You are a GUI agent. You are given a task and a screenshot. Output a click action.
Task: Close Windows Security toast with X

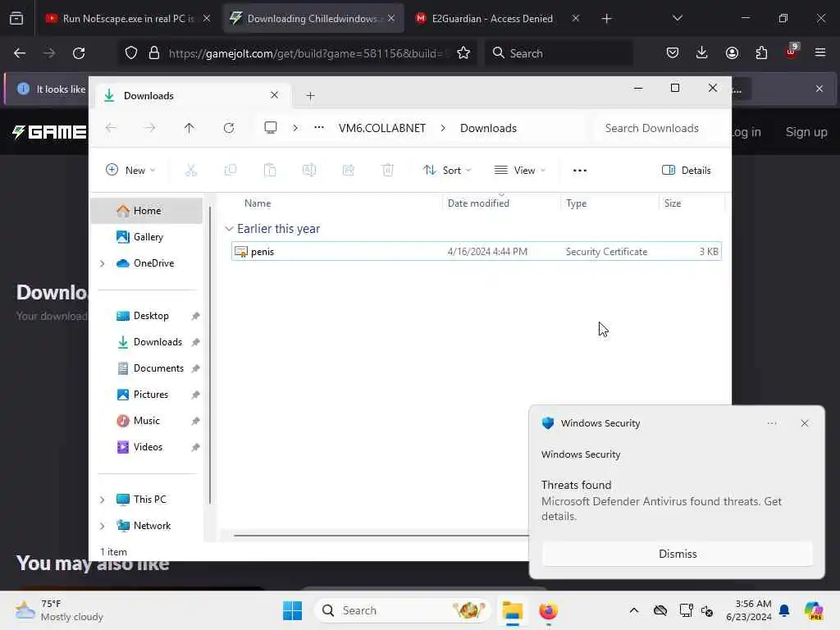[804, 423]
